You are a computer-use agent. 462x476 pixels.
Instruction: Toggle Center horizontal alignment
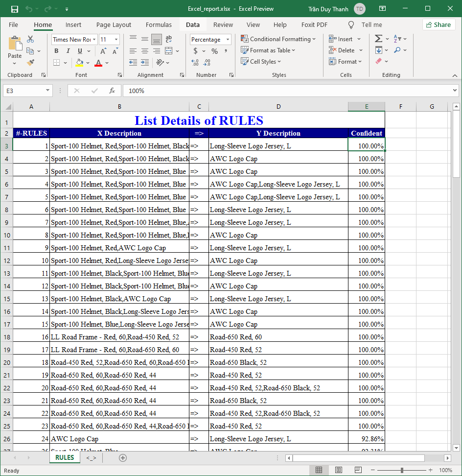(x=145, y=51)
